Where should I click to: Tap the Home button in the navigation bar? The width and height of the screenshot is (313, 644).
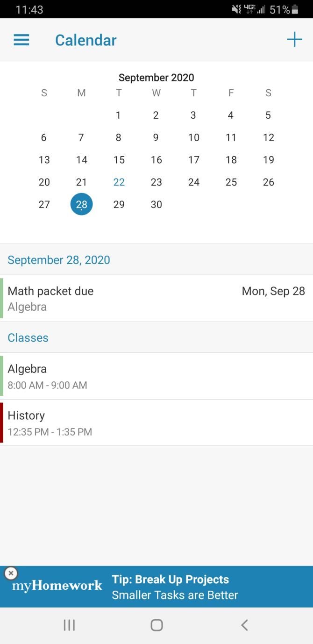[156, 624]
